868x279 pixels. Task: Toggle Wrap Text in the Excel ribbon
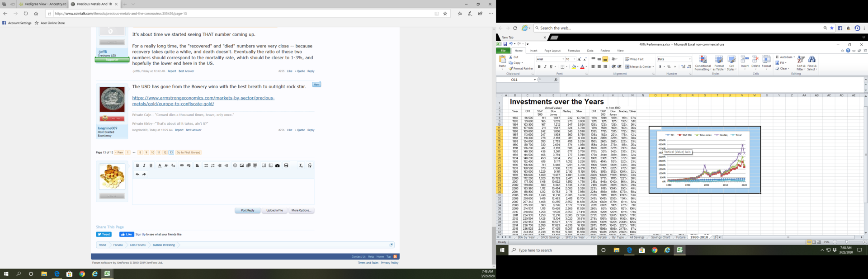click(x=634, y=59)
